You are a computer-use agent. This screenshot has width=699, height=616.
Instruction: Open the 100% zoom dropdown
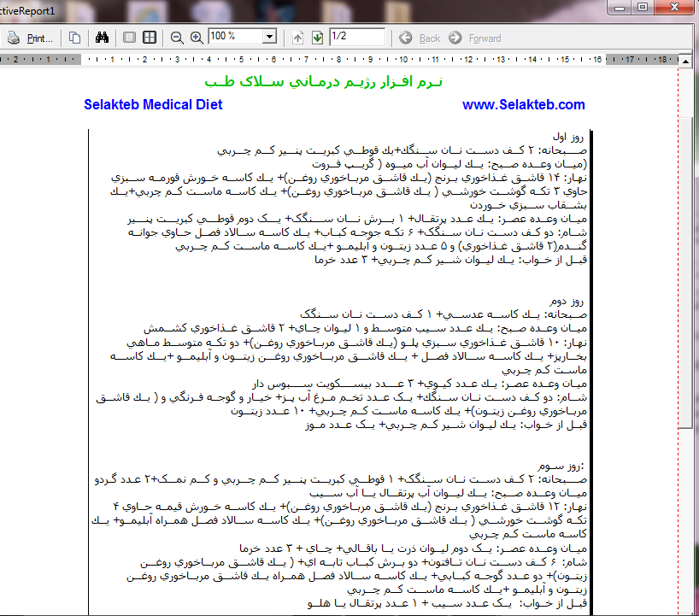tap(270, 38)
